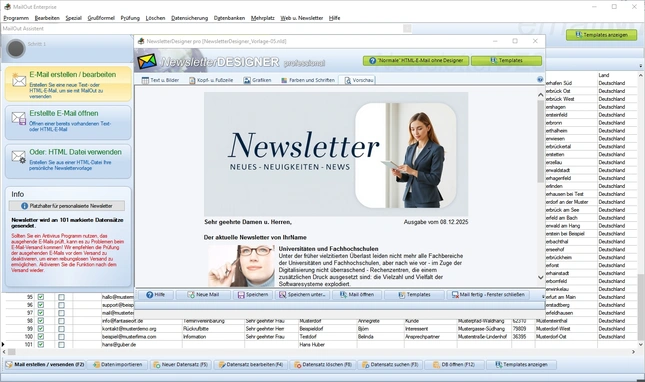Click Mail fertig - Fenster schließen
This screenshot has width=645, height=382.
(x=488, y=295)
